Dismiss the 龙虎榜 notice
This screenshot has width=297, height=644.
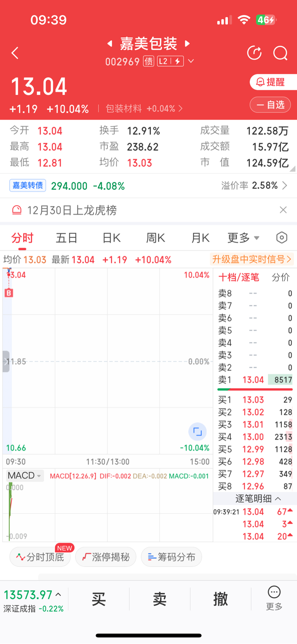click(x=283, y=210)
